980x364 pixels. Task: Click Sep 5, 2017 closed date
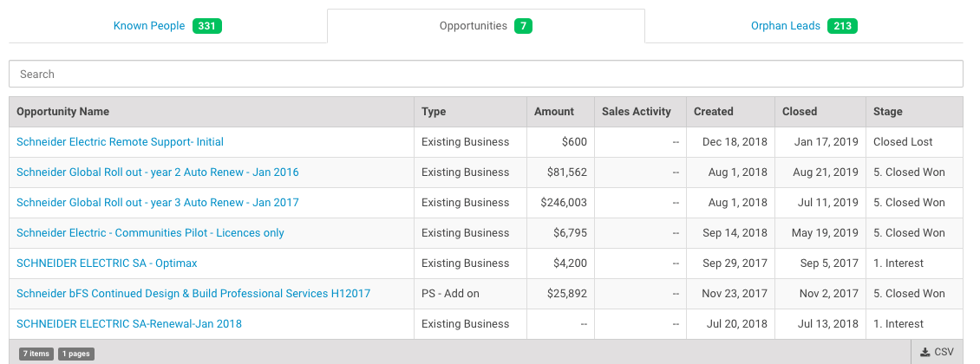(829, 263)
